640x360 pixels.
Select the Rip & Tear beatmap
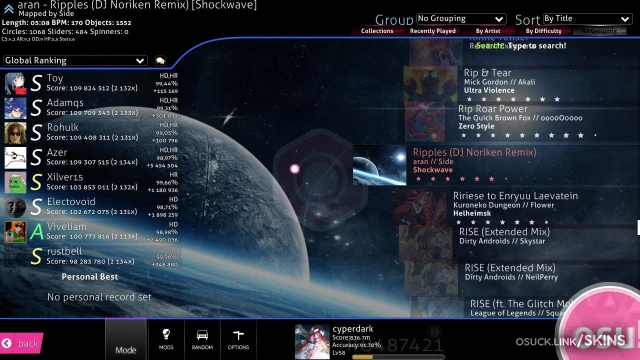(522, 85)
